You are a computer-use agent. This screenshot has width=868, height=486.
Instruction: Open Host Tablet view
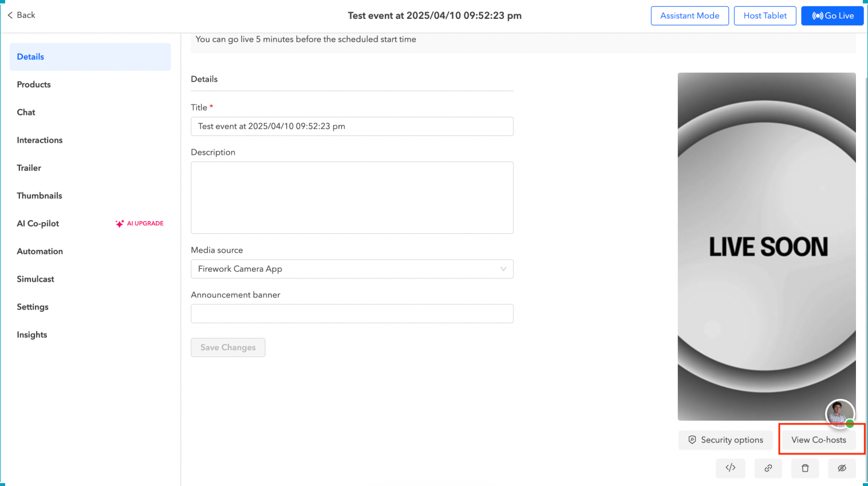(x=765, y=15)
